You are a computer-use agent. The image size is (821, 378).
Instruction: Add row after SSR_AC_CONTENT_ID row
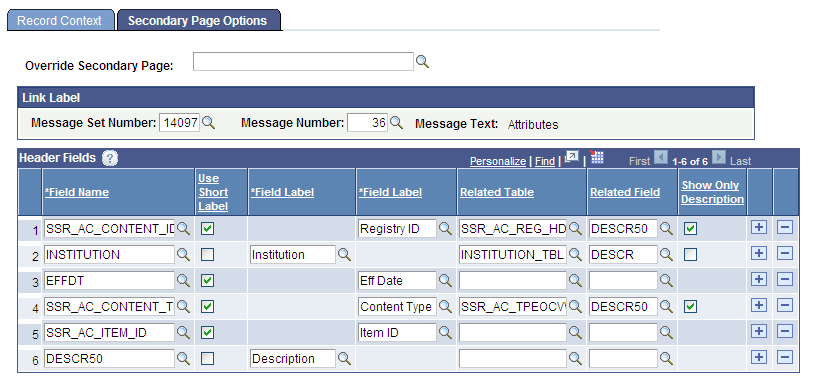(759, 228)
